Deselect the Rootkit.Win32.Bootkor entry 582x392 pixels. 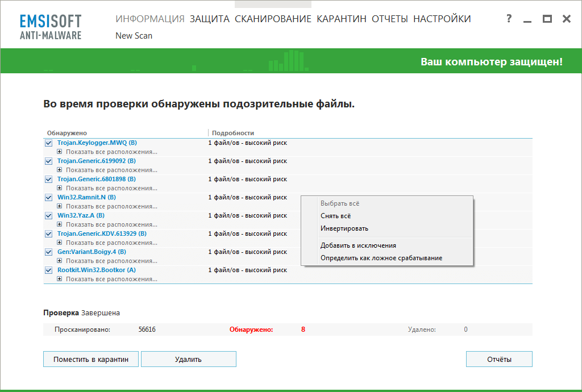click(x=48, y=270)
